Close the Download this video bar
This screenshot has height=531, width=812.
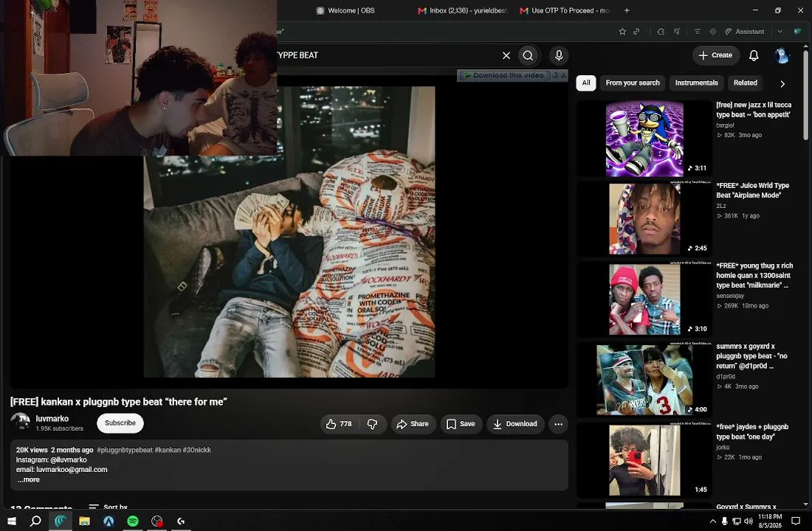click(564, 75)
